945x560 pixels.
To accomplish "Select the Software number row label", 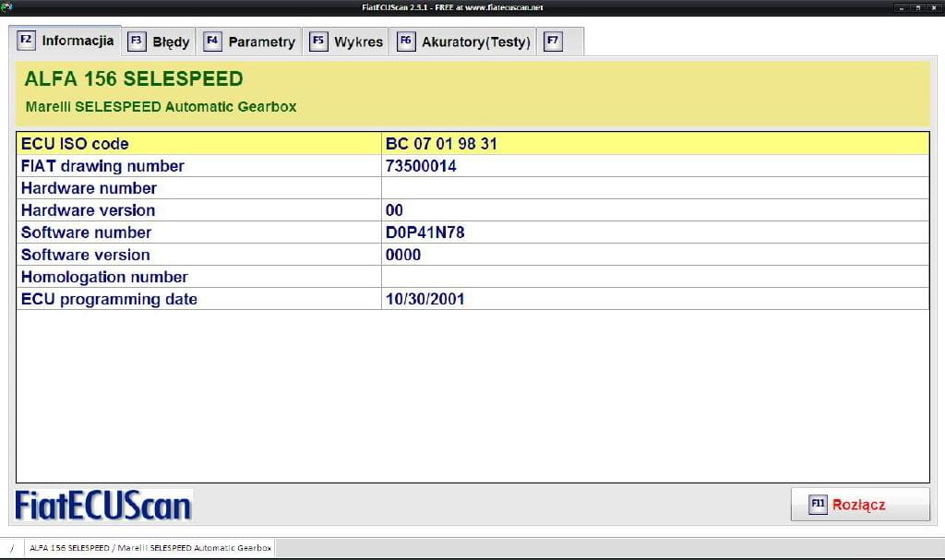I will 86,232.
